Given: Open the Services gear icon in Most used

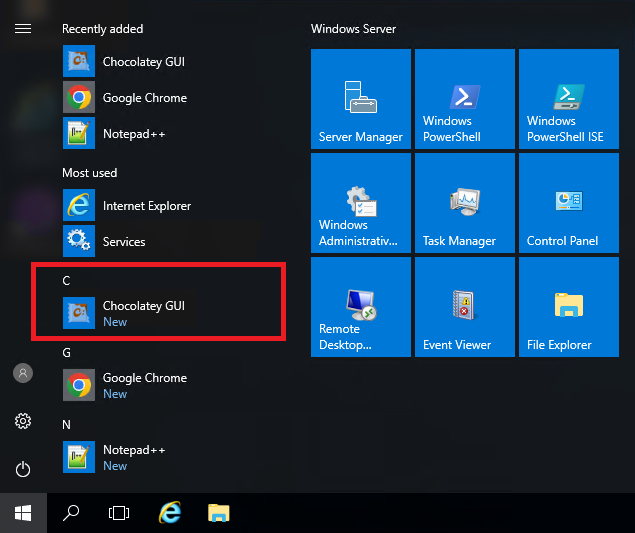Looking at the screenshot, I should point(79,241).
